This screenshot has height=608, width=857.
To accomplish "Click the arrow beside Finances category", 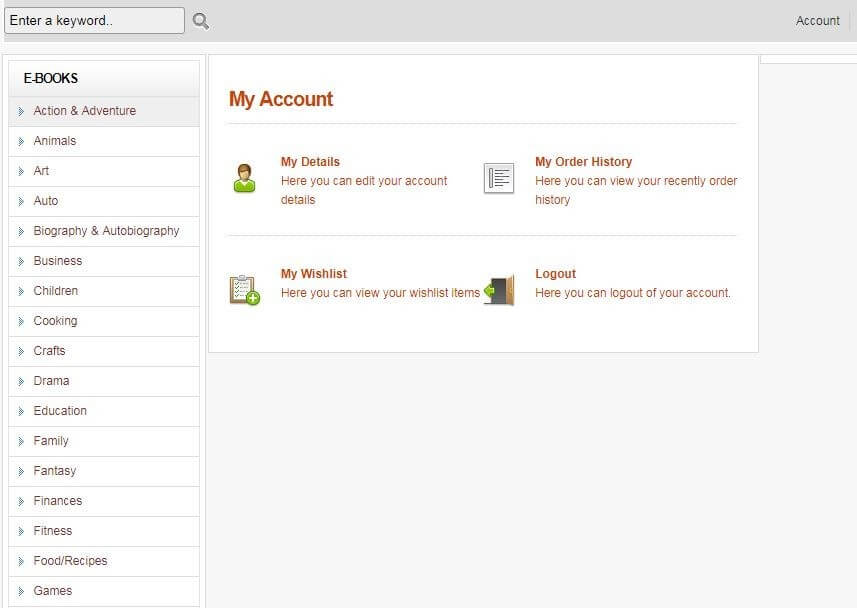I will (21, 502).
